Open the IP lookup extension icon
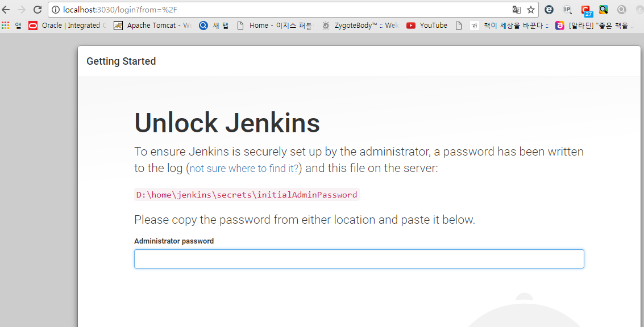 click(567, 10)
